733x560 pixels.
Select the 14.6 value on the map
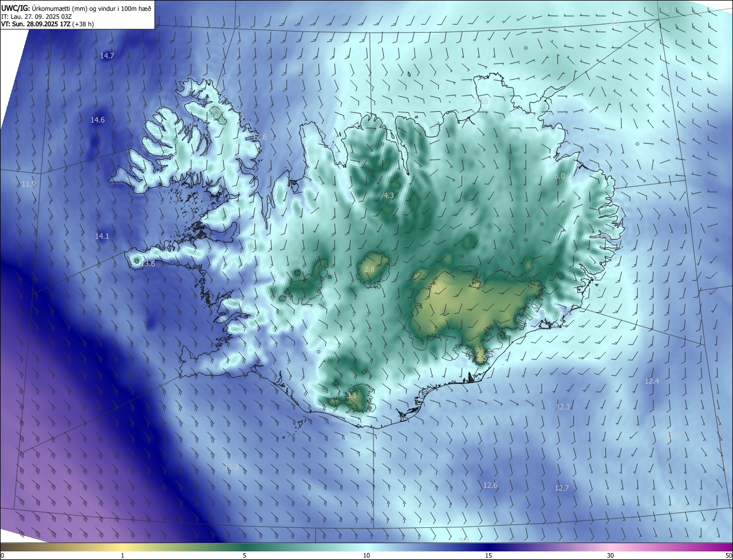pyautogui.click(x=97, y=120)
